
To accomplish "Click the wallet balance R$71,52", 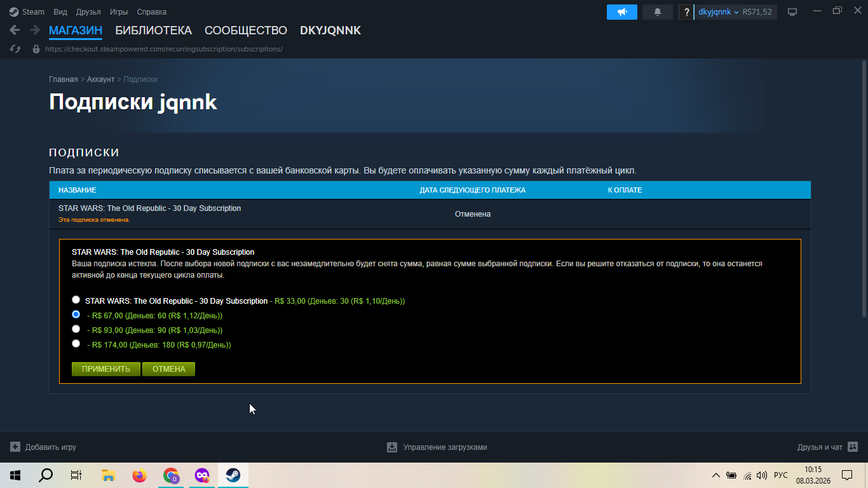I will (757, 12).
